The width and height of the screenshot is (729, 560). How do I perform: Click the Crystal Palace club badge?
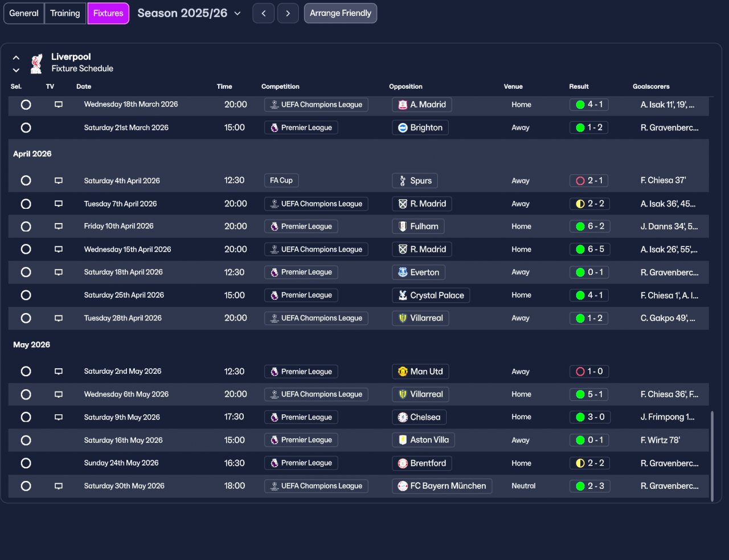403,295
